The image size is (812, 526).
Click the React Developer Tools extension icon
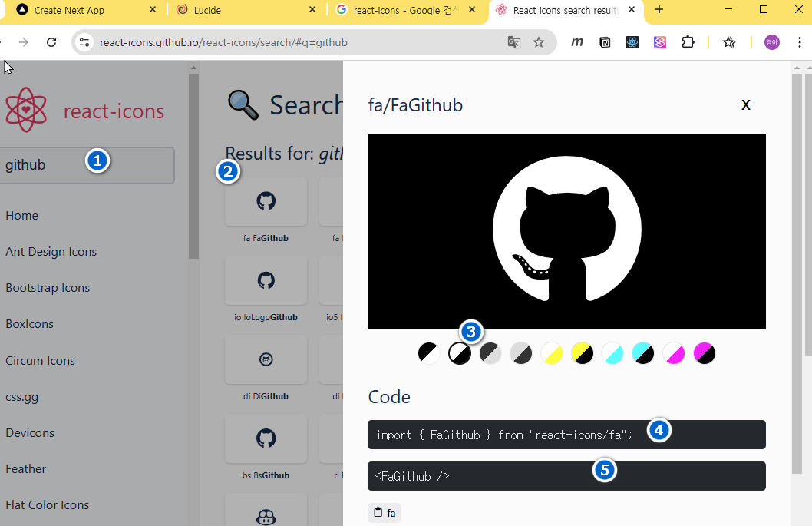click(632, 42)
